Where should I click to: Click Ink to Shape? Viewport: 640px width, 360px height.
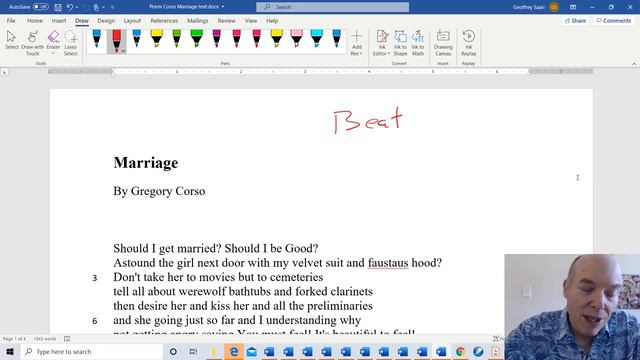400,43
